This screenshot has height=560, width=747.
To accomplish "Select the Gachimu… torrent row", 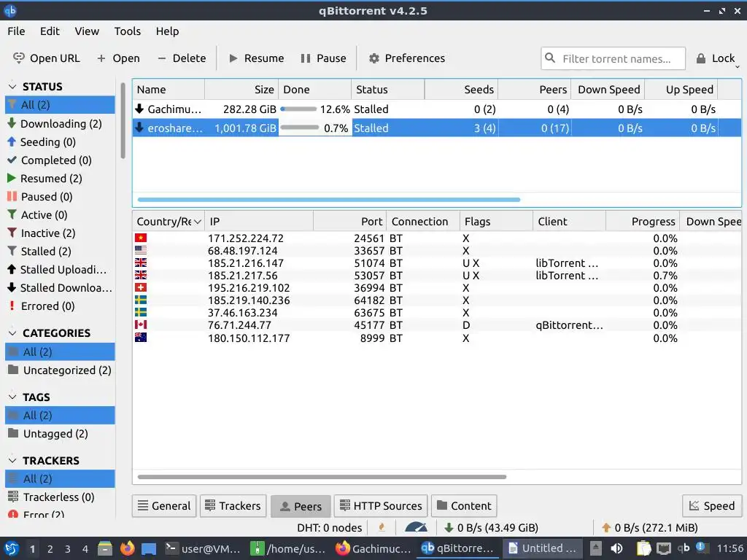I will [436, 109].
